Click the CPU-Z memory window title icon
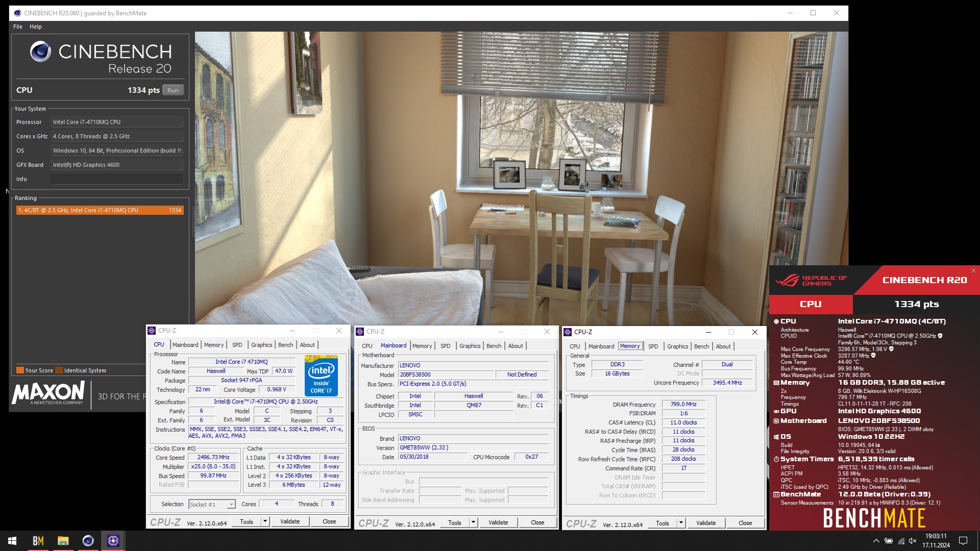This screenshot has width=980, height=551. [x=568, y=332]
